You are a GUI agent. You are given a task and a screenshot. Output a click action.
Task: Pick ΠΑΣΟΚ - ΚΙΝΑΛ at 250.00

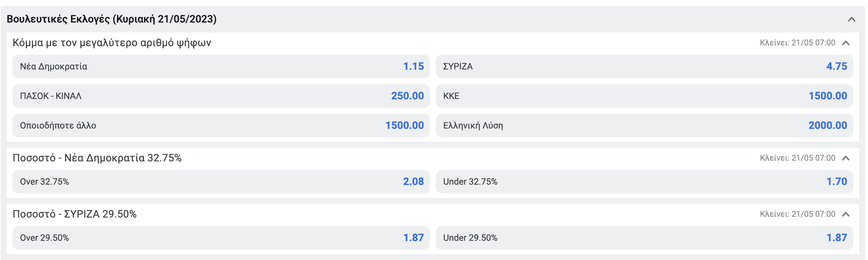[221, 96]
